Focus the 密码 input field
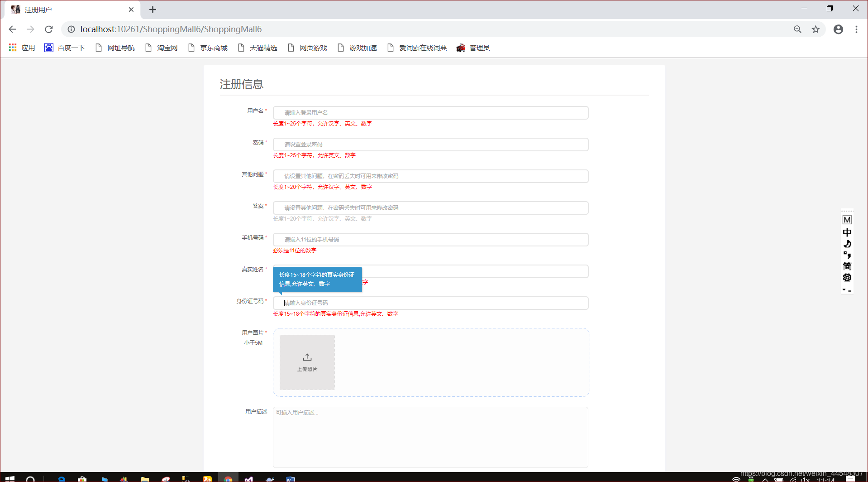Screen dimensions: 868x482 tap(430, 145)
